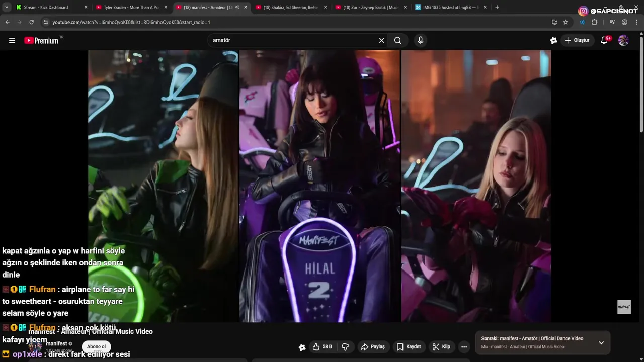Open next video manifest - Amatör Dance Video
Viewport: 644px width, 362px height.
click(532, 339)
